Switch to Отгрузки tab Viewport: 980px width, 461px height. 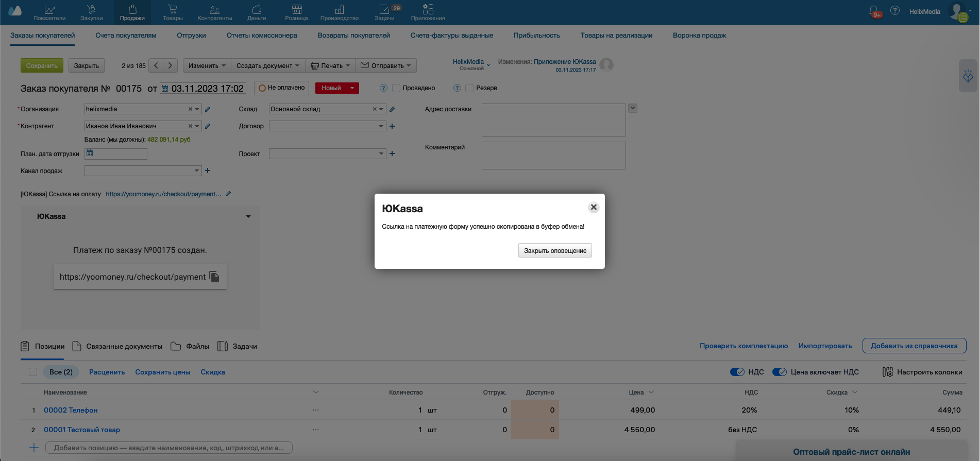pyautogui.click(x=191, y=36)
